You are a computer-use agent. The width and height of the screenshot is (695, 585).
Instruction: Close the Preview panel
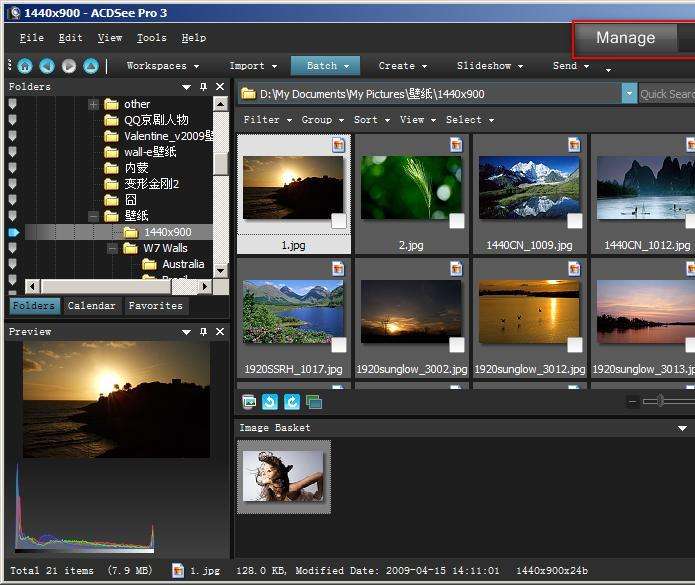[x=220, y=332]
